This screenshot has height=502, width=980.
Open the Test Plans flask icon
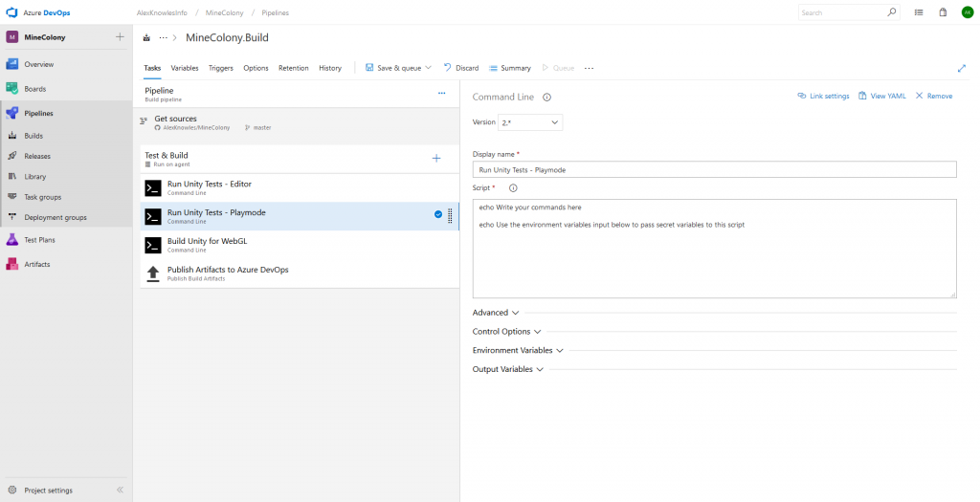point(12,240)
